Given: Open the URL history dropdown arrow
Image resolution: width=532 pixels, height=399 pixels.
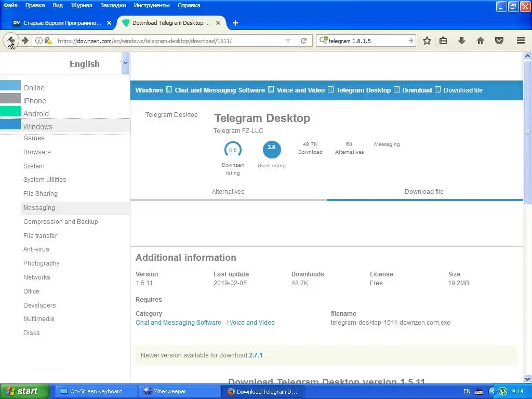Looking at the screenshot, I should (288, 41).
